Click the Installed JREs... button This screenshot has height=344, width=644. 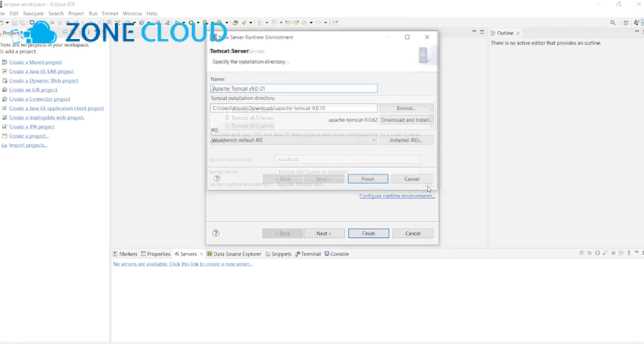pyautogui.click(x=406, y=140)
